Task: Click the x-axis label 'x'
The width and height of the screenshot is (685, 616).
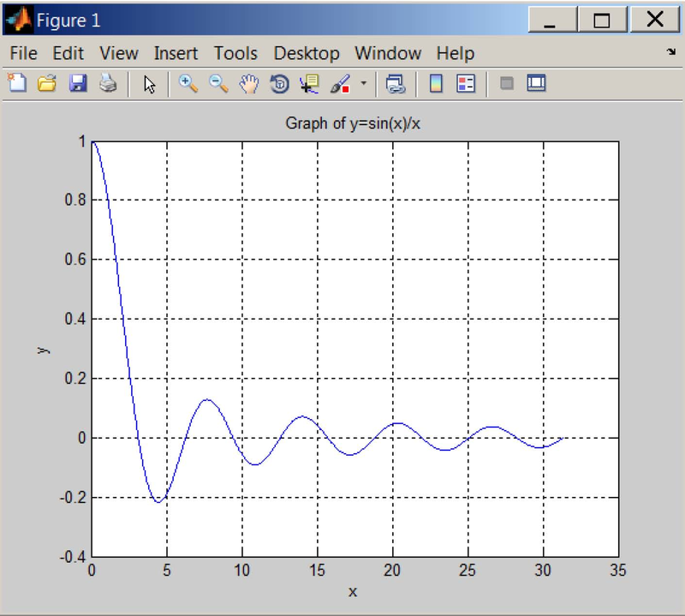Action: (x=353, y=592)
